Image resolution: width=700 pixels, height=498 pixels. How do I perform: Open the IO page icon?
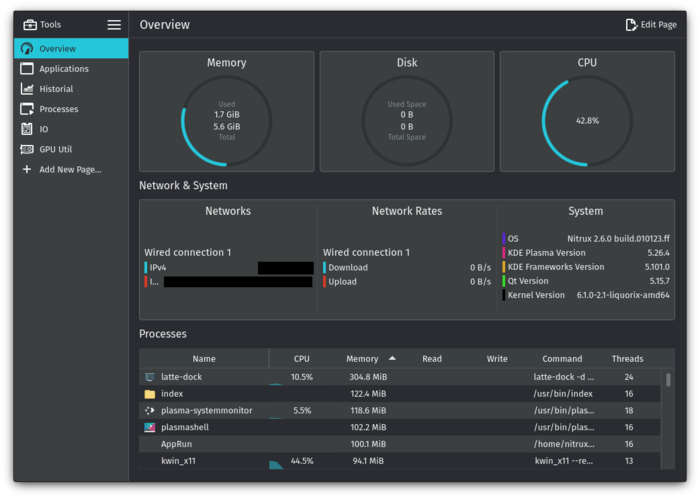point(28,129)
